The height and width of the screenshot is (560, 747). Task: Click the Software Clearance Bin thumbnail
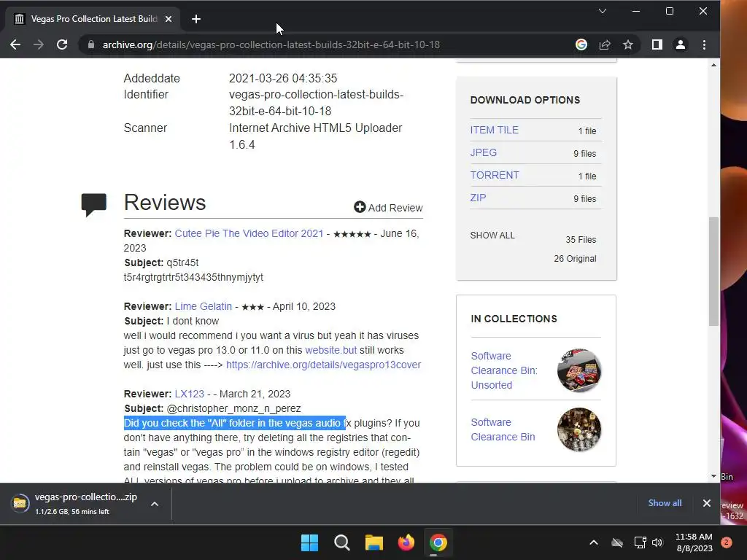(x=578, y=429)
